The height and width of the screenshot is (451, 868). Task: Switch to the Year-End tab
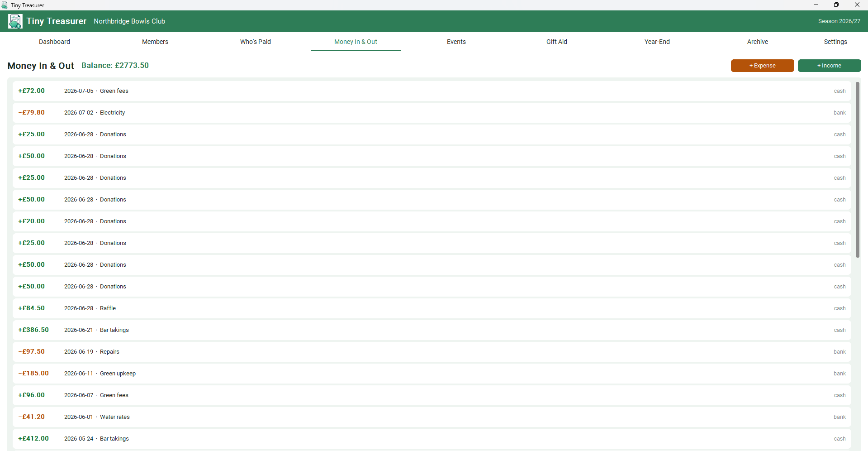[x=657, y=42]
